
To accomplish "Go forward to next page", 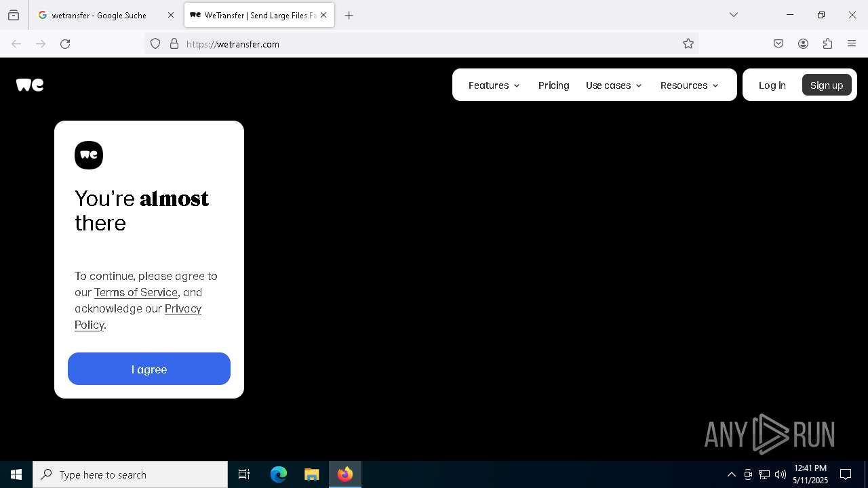I will (41, 44).
